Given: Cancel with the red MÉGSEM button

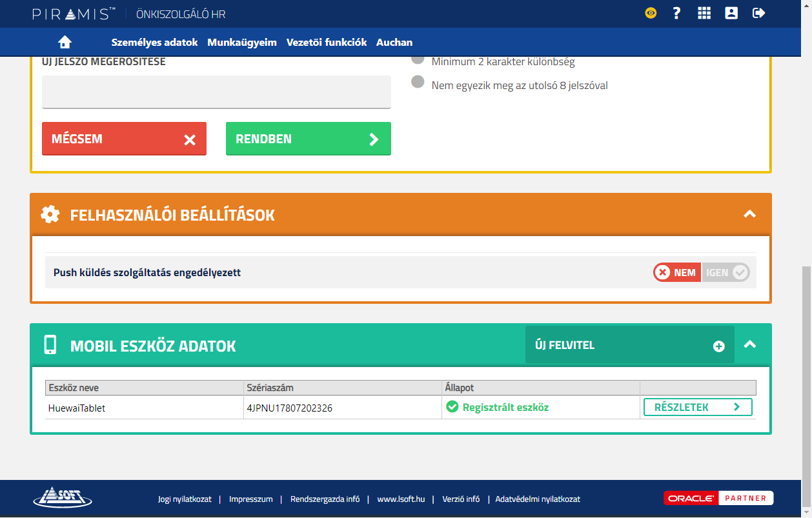Looking at the screenshot, I should (x=124, y=139).
